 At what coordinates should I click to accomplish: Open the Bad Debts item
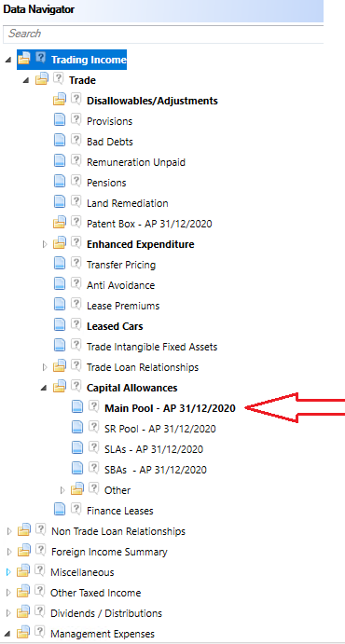[x=110, y=142]
